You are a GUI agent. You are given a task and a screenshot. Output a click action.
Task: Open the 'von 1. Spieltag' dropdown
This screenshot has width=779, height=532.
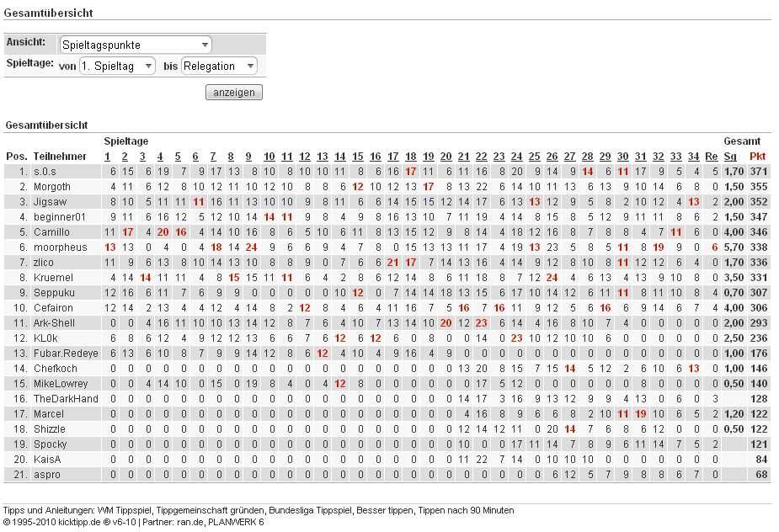tap(117, 66)
